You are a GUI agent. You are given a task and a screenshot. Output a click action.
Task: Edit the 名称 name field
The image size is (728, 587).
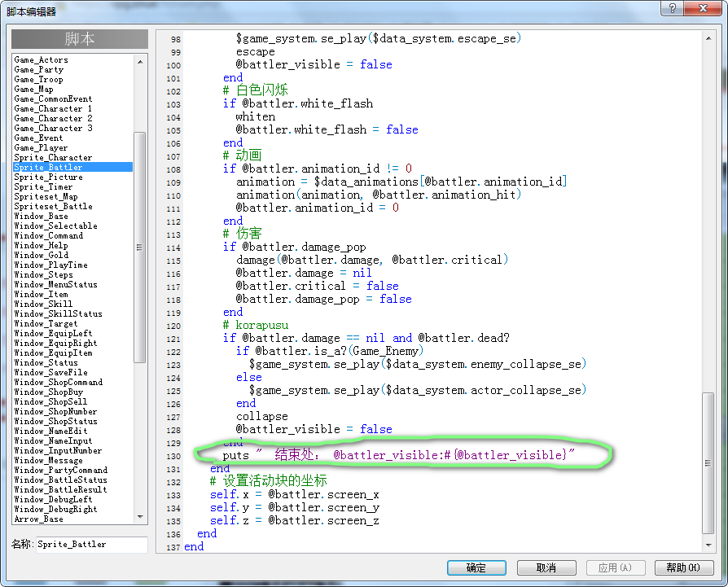92,545
